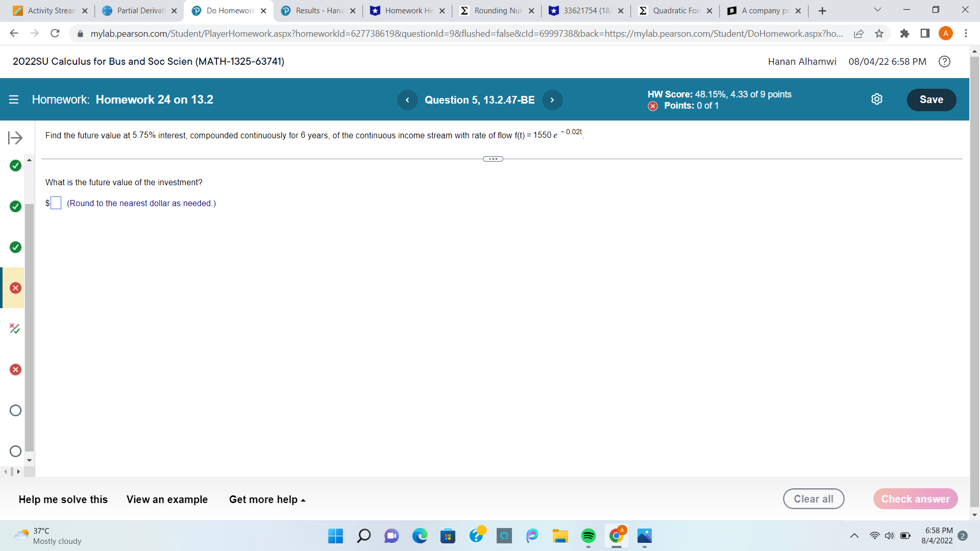Select the first unanswered question circle

(x=15, y=410)
